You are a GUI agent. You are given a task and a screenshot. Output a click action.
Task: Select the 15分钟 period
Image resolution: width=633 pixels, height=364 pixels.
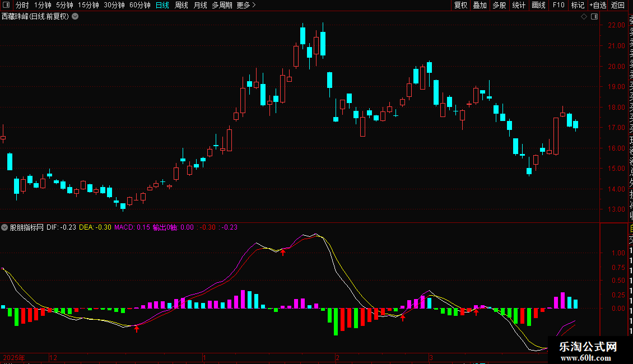pos(88,5)
